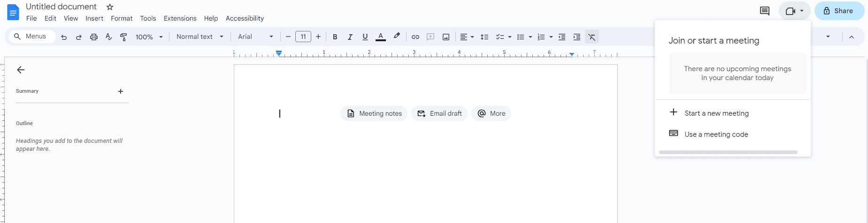Add a comment from toolbar icon
The width and height of the screenshot is (868, 223).
430,37
